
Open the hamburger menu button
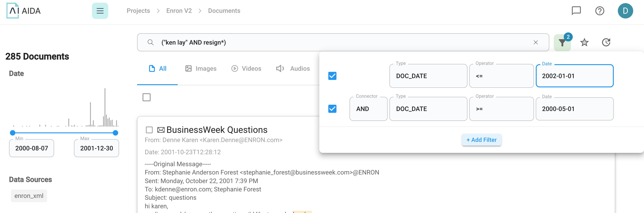(x=100, y=11)
